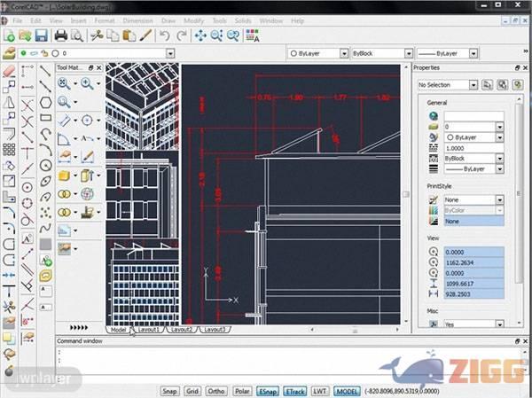The height and width of the screenshot is (398, 532).
Task: Select the Circle draw tool
Action: coord(46,166)
